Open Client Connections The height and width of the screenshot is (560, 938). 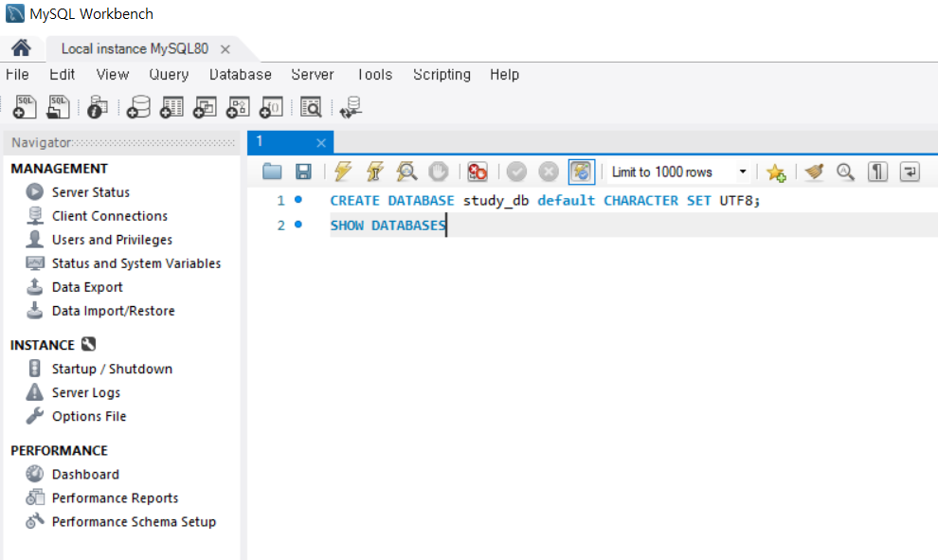110,216
